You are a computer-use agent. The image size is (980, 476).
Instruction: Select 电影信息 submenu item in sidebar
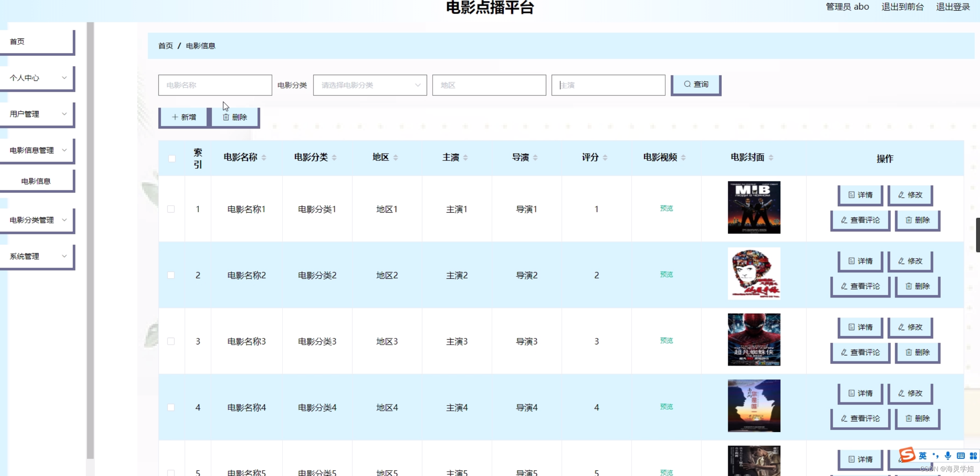(36, 181)
